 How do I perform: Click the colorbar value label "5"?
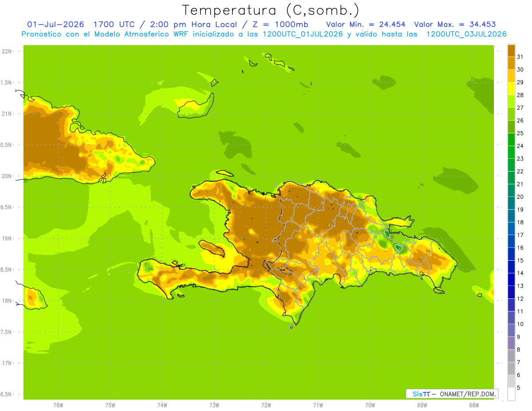click(x=519, y=388)
